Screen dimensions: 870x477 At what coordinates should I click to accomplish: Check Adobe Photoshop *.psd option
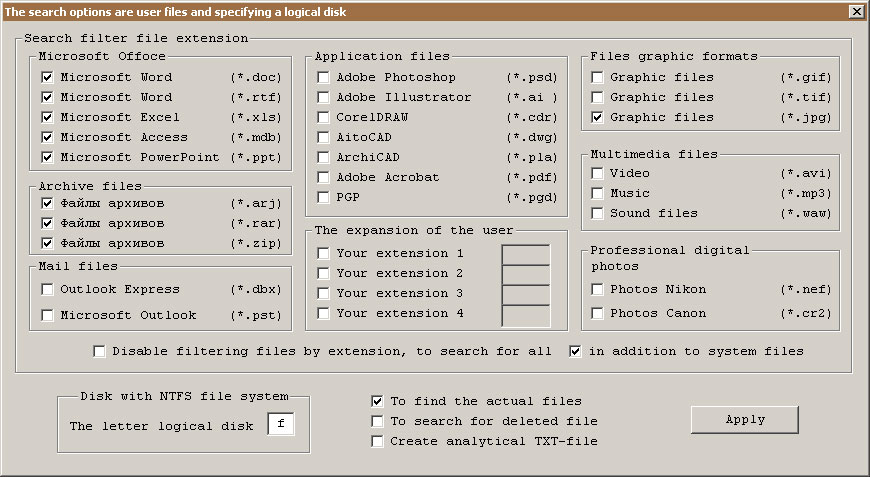click(x=323, y=77)
